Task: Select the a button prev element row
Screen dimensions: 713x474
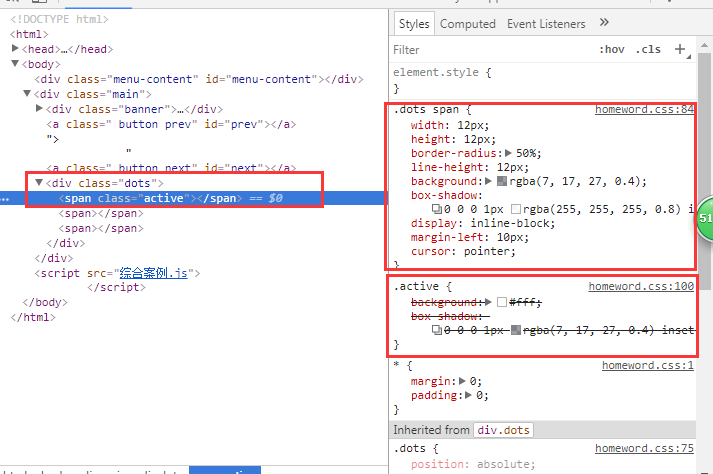Action: click(171, 124)
